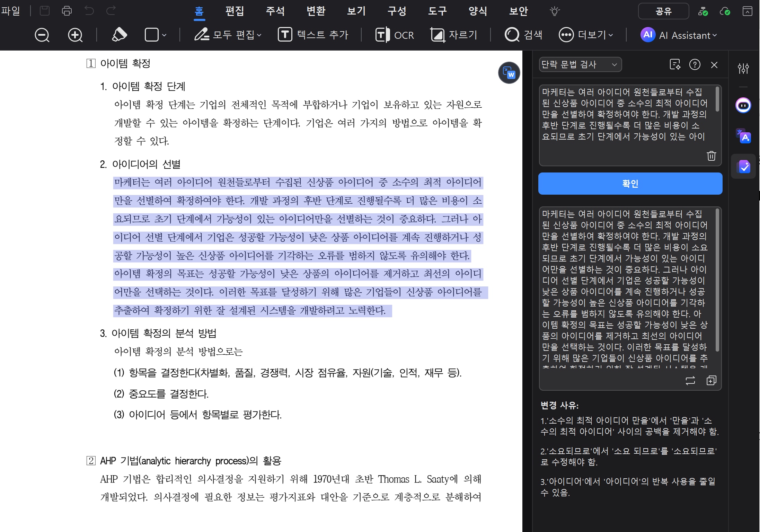Click the result text box scrollbar

click(717, 281)
